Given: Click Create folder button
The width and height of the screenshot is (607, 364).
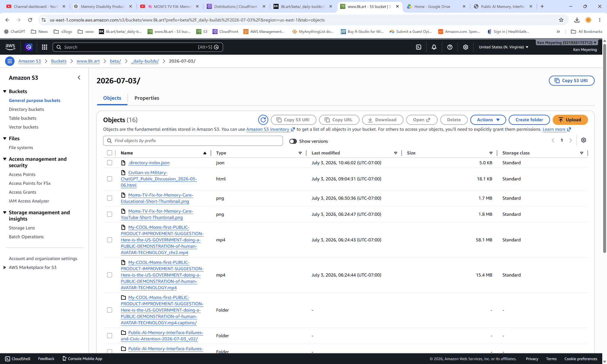Looking at the screenshot, I should pos(529,120).
